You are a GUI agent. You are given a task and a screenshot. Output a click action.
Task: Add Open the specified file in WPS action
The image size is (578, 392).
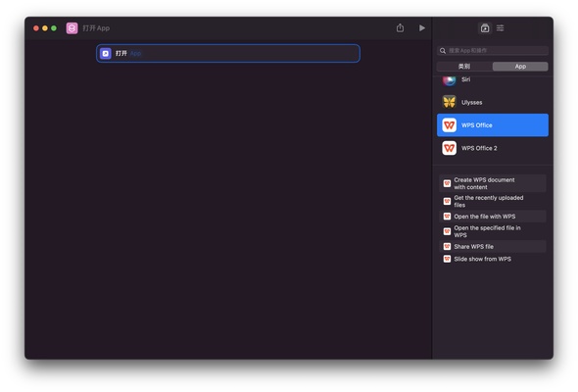point(493,231)
